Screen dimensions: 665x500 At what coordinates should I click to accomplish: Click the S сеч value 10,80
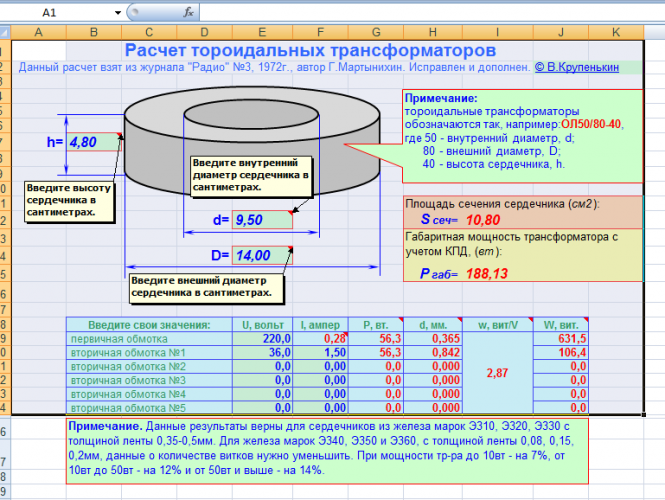click(483, 220)
